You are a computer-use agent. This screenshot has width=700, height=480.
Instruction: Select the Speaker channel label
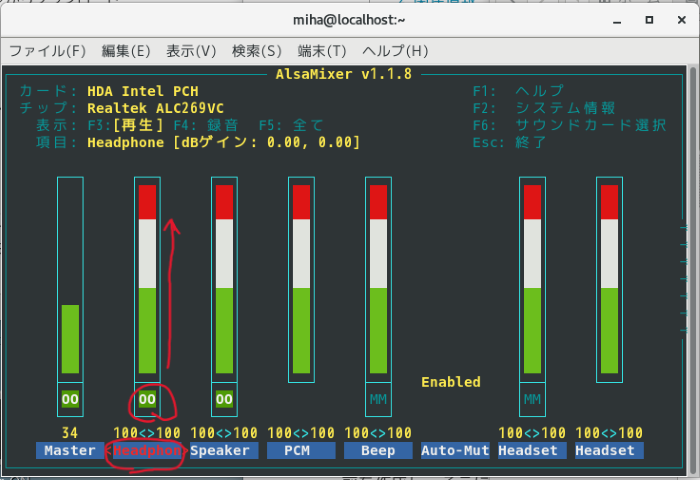(x=224, y=451)
